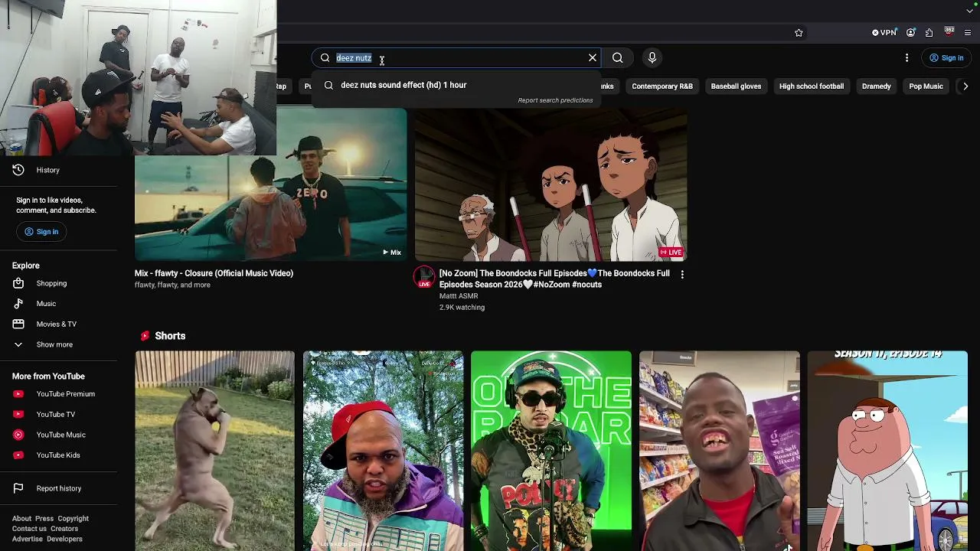Select 'deez nuts sound effect (hd) 1 hour' suggestion

point(457,85)
